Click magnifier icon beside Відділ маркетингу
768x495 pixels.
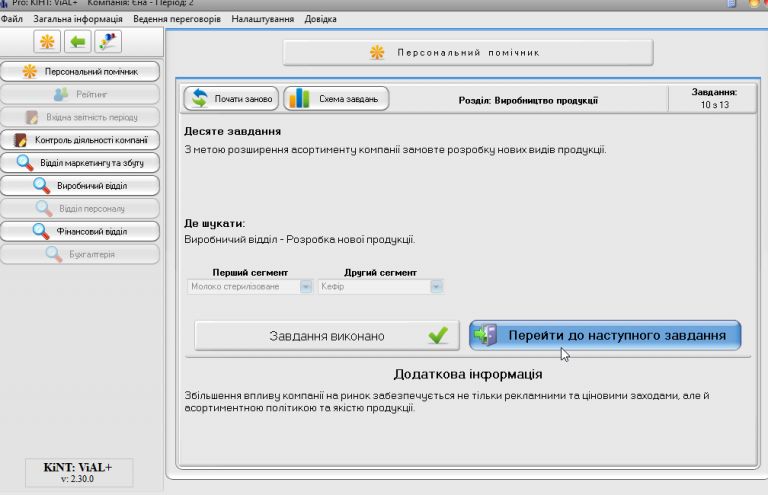(25, 163)
